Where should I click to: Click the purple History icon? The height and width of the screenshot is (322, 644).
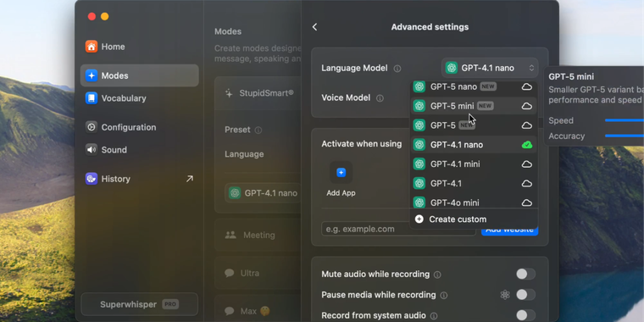click(92, 179)
